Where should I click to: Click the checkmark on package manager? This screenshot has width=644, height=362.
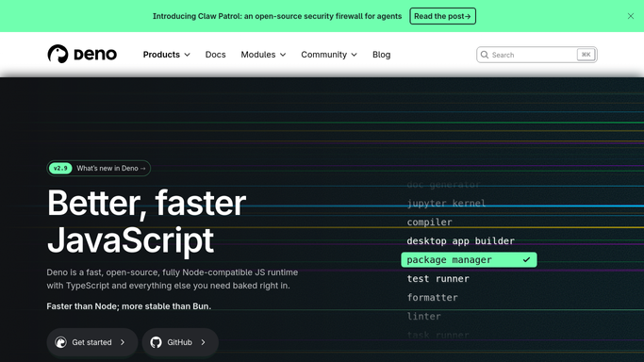click(526, 260)
